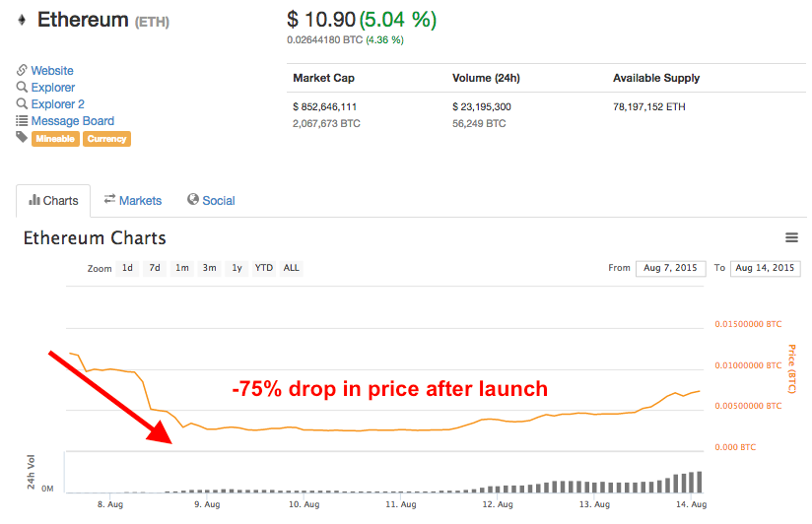Screen dimensions: 812x524
Task: Click the Price (BTC) axis title
Action: point(791,368)
